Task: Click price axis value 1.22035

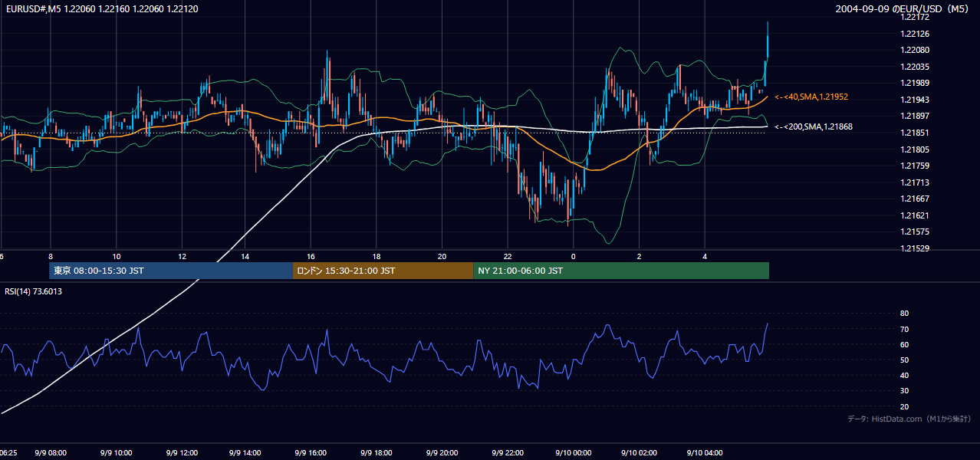Action: (x=915, y=67)
